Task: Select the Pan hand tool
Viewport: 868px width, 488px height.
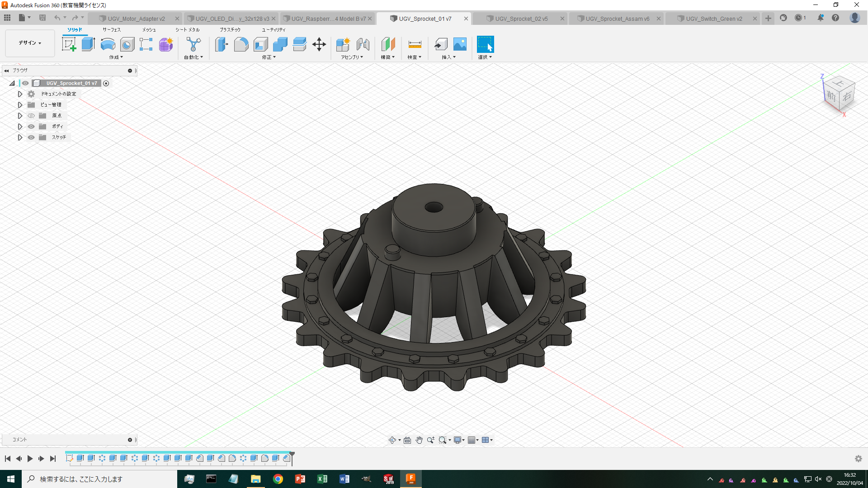Action: 419,440
